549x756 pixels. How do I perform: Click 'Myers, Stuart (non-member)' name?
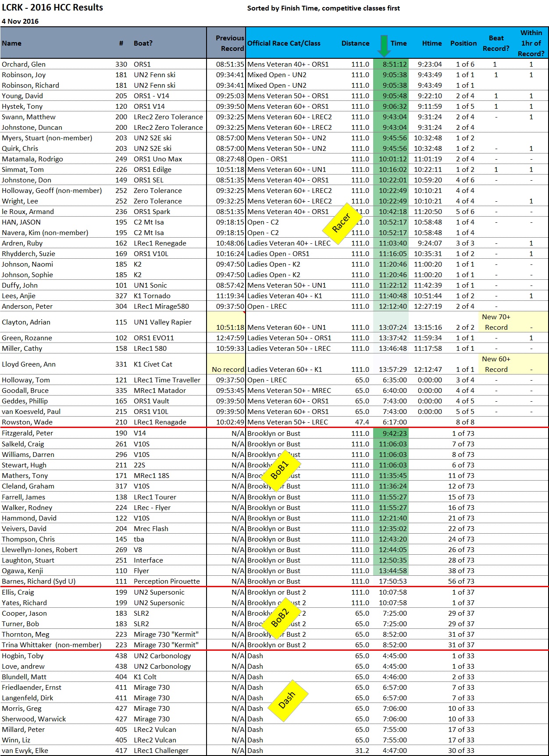47,138
